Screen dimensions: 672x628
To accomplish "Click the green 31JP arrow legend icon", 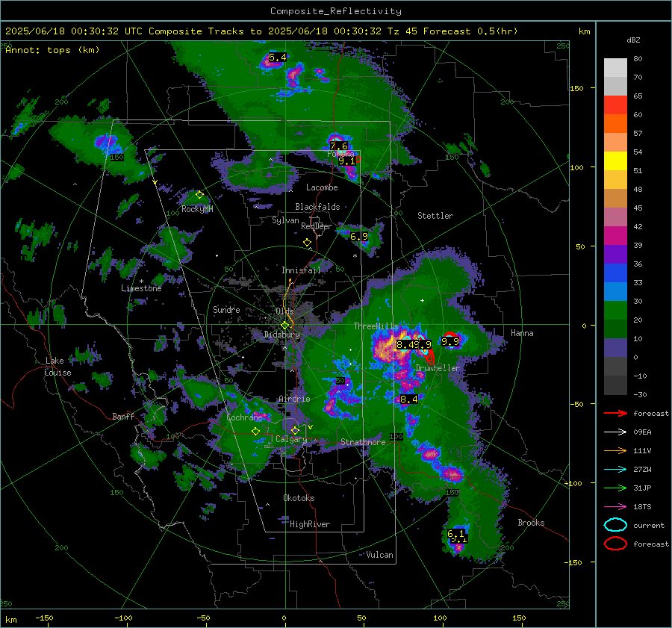I will 615,488.
